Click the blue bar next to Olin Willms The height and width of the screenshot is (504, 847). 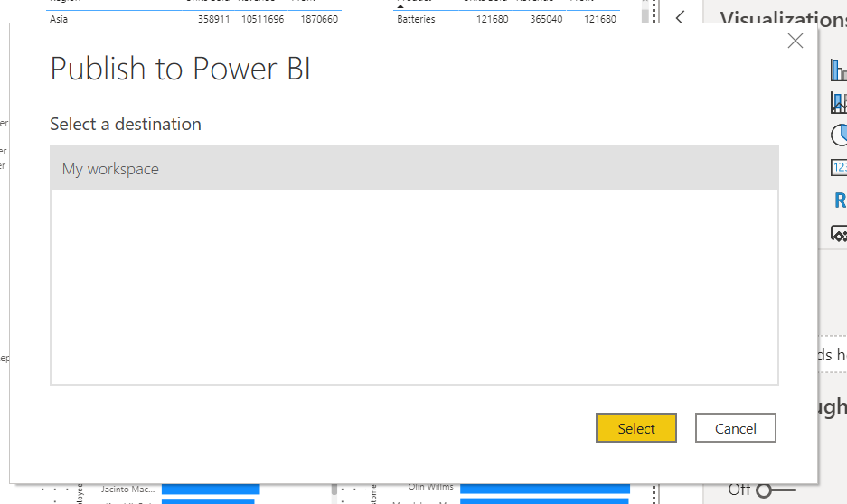(x=544, y=488)
